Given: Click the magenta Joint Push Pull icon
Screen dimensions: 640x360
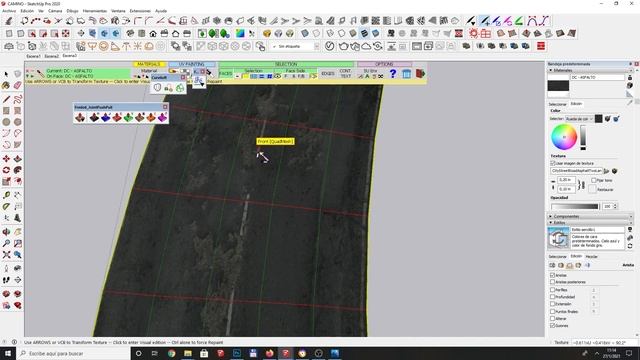Looking at the screenshot, I should point(162,118).
